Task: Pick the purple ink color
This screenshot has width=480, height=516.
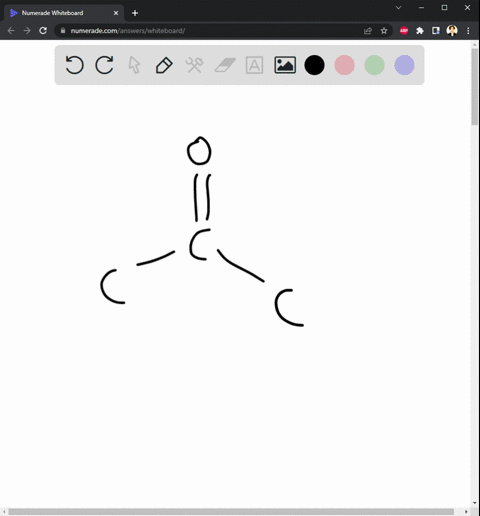Action: click(404, 65)
